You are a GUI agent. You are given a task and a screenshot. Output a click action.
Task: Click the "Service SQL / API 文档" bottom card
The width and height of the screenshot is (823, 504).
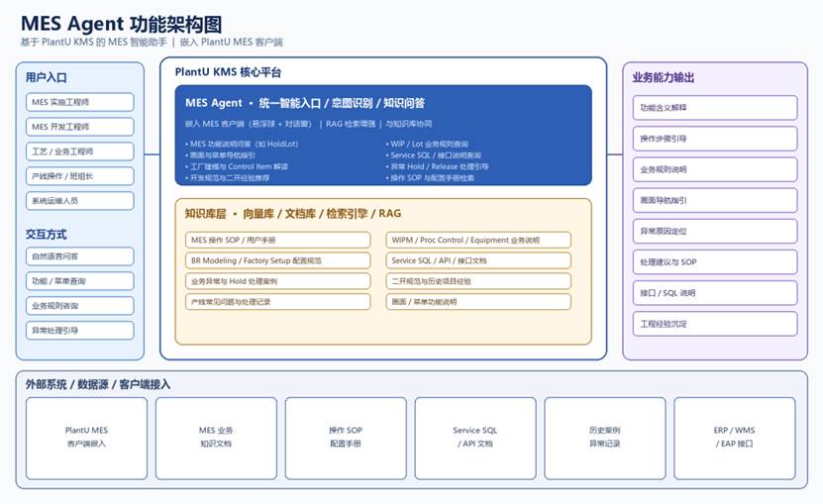tap(475, 439)
